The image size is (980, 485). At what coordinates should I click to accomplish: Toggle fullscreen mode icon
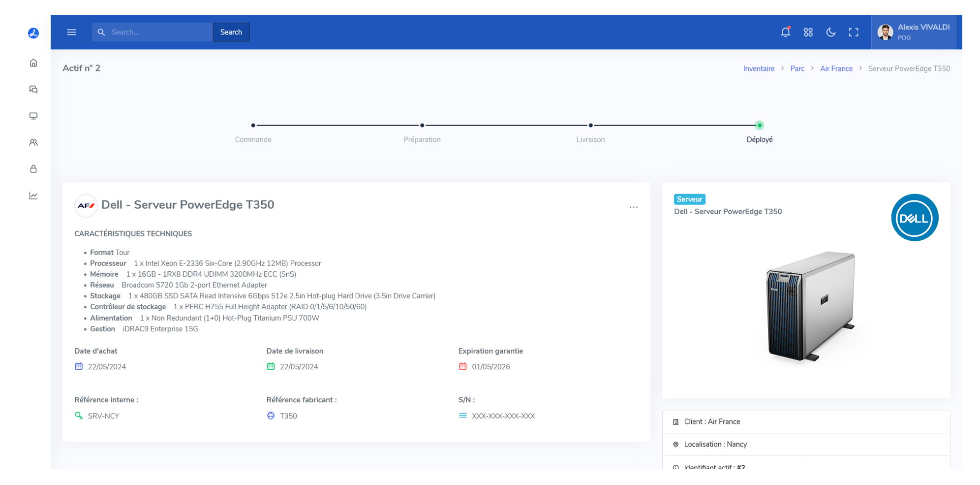coord(854,32)
